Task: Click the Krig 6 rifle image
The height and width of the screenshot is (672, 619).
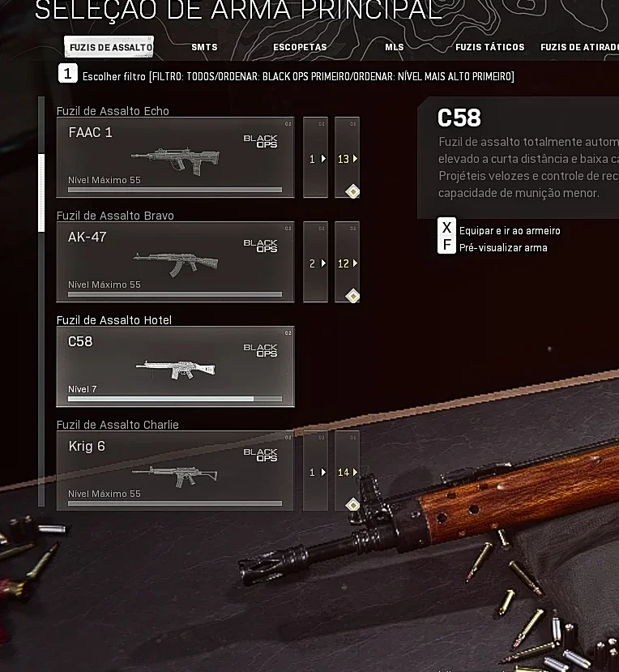Action: click(175, 476)
